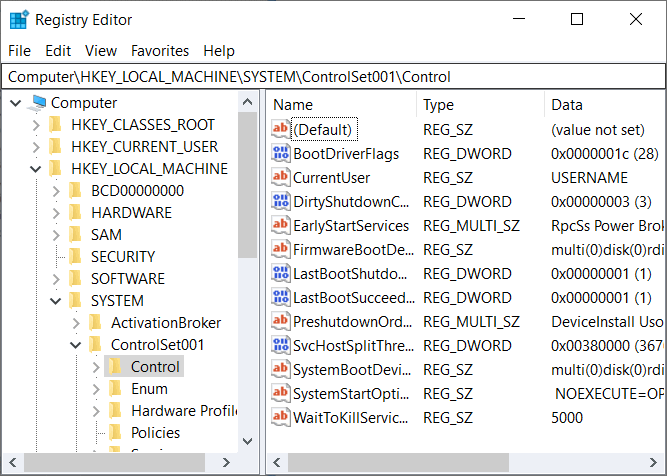Click the Data column header

pyautogui.click(x=606, y=105)
